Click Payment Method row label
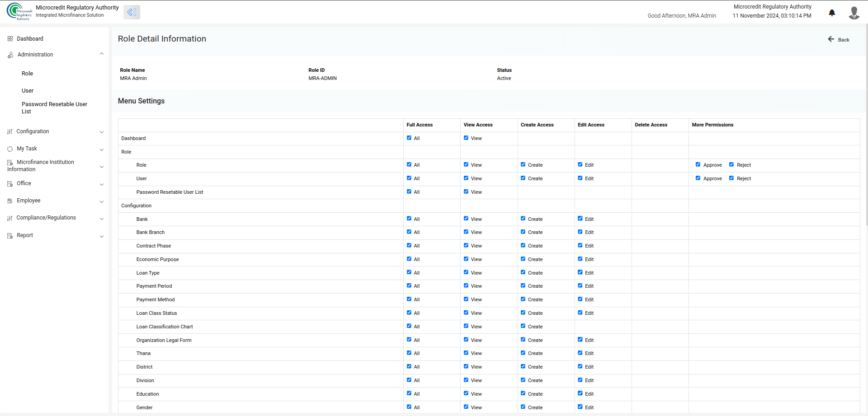 (x=156, y=299)
